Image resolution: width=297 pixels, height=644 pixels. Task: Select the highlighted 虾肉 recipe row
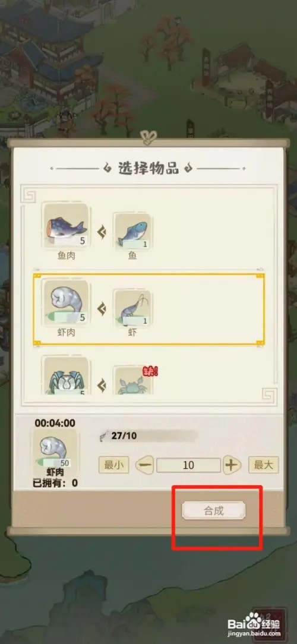coord(148,310)
